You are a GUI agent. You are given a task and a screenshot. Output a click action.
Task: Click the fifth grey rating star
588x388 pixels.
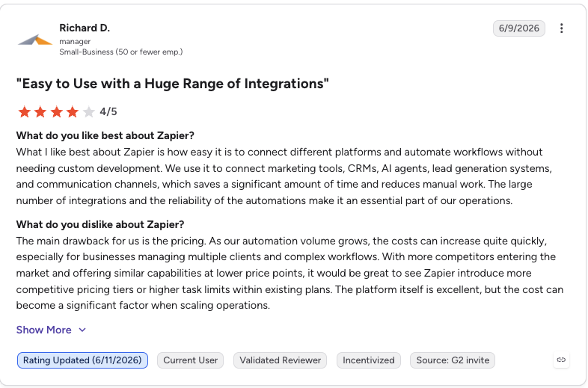(x=88, y=111)
